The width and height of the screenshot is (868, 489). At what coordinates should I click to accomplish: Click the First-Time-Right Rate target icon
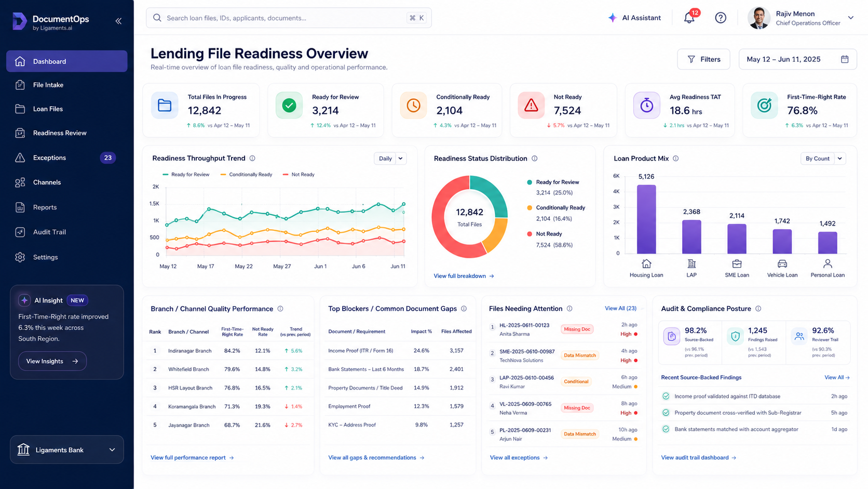tap(764, 105)
